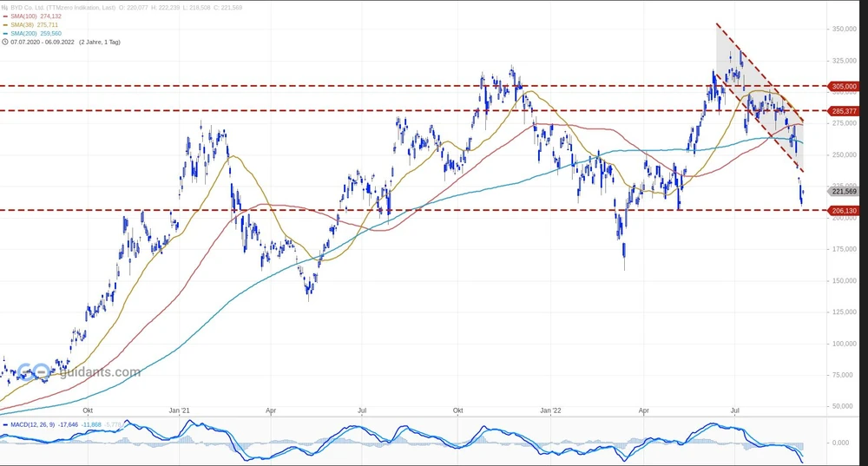The image size is (868, 466).
Task: Toggle the SMA(38) indicator label
Action: (22, 24)
